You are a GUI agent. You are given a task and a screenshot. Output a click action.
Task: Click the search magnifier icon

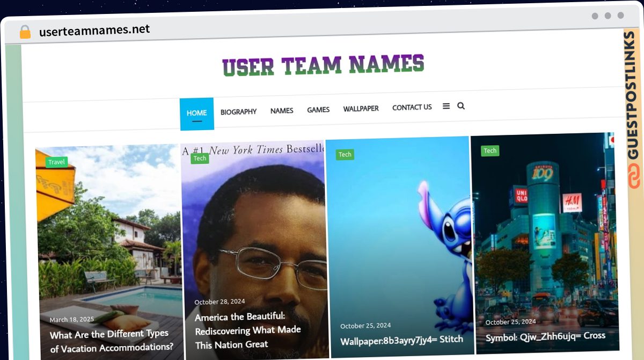pyautogui.click(x=461, y=106)
